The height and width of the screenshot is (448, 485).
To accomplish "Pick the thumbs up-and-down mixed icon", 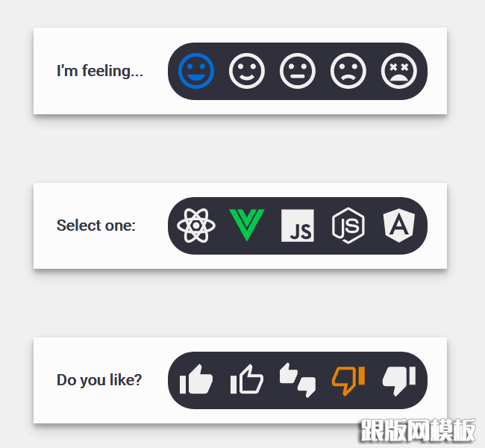I will pyautogui.click(x=298, y=380).
